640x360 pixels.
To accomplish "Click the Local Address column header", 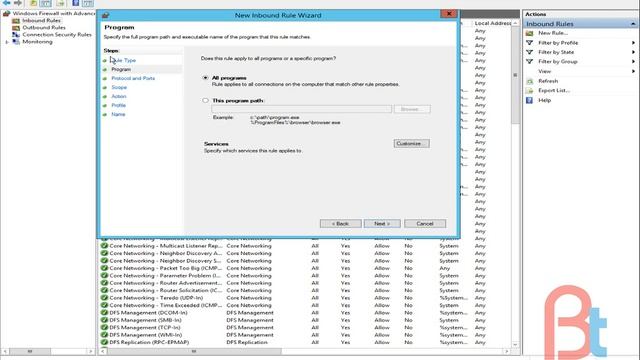I will coord(492,23).
